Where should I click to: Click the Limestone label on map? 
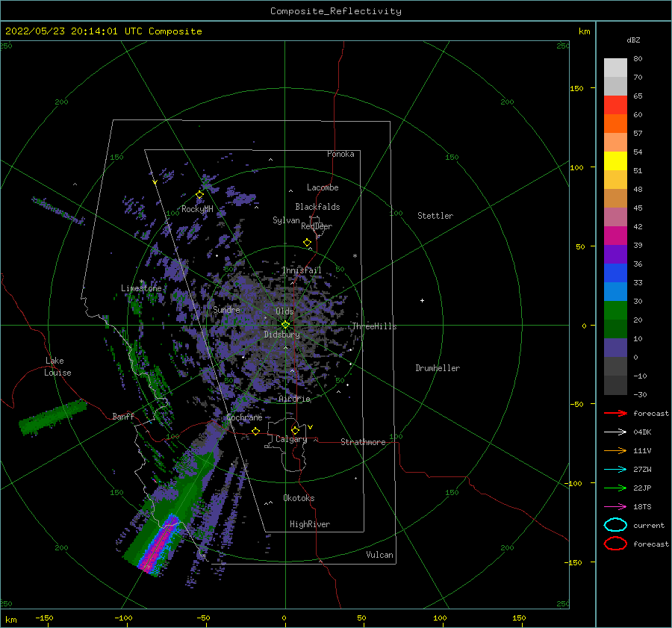(x=141, y=288)
